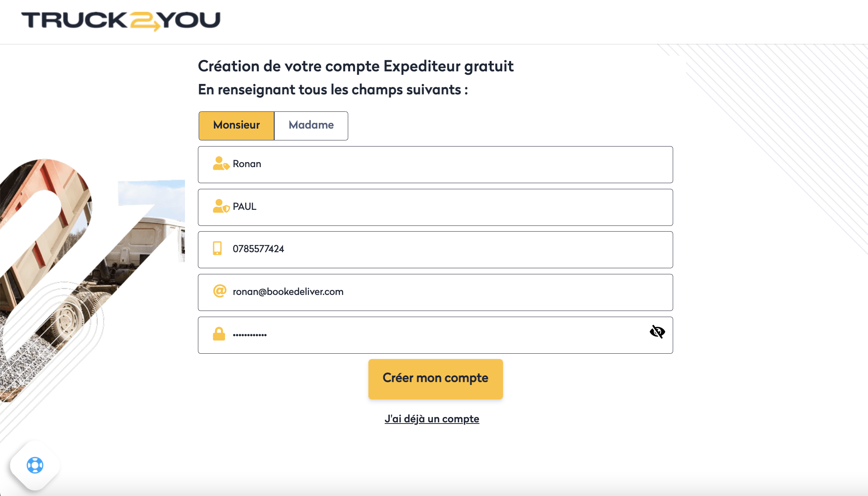The image size is (868, 496).
Task: Open the blue help lifebuoy widget
Action: tap(35, 465)
